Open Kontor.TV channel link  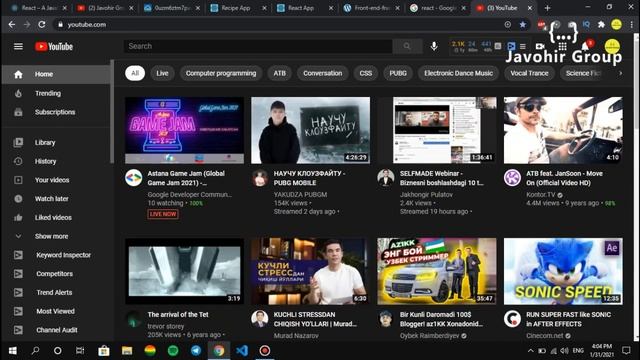[540, 195]
